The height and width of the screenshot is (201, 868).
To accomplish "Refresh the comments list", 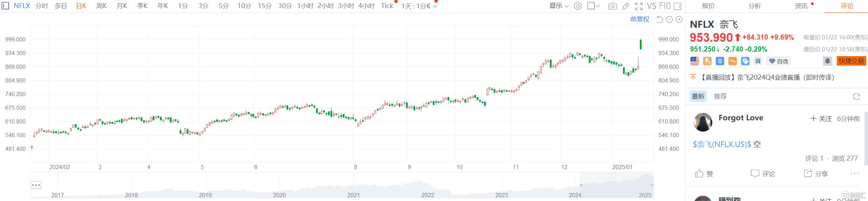I will point(856,96).
